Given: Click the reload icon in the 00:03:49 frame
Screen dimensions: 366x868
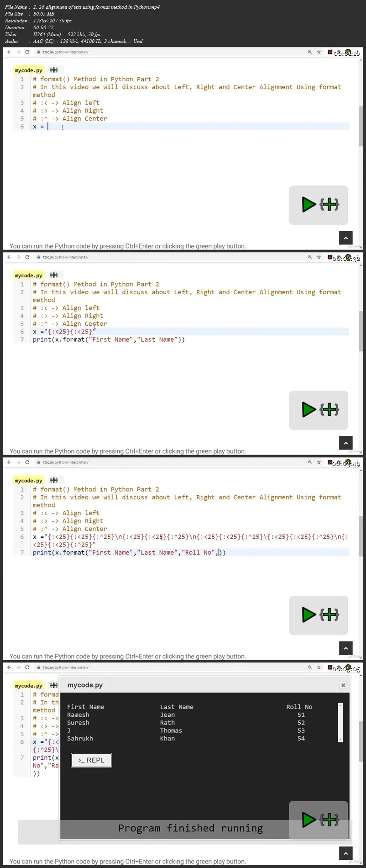Looking at the screenshot, I should [27, 462].
